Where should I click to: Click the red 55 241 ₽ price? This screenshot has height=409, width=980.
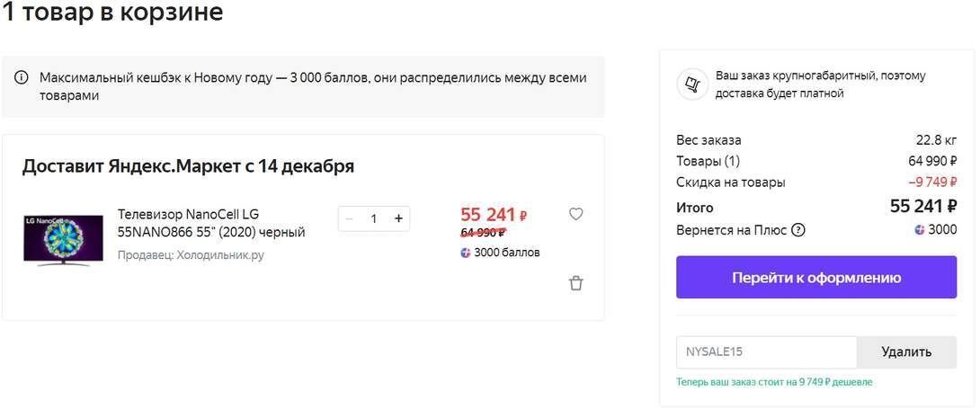(x=493, y=215)
